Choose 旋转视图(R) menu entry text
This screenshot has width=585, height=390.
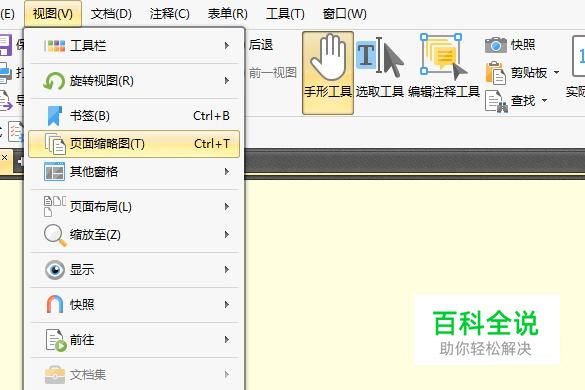(x=102, y=81)
